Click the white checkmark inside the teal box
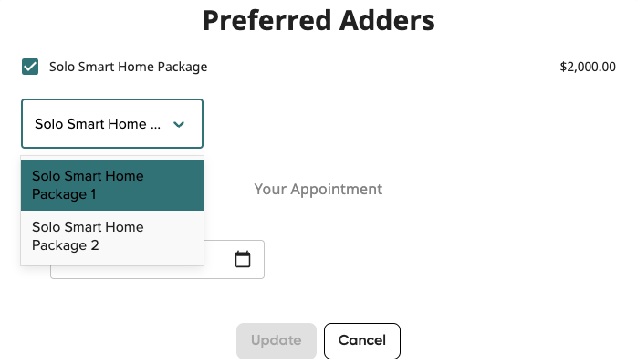Viewport: 637px width, 364px height. [30, 67]
